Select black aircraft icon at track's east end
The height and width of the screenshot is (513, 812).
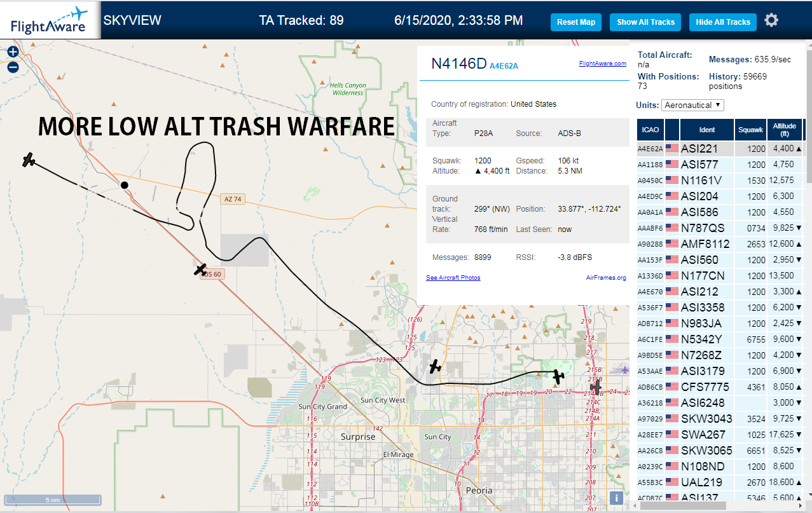tap(558, 376)
